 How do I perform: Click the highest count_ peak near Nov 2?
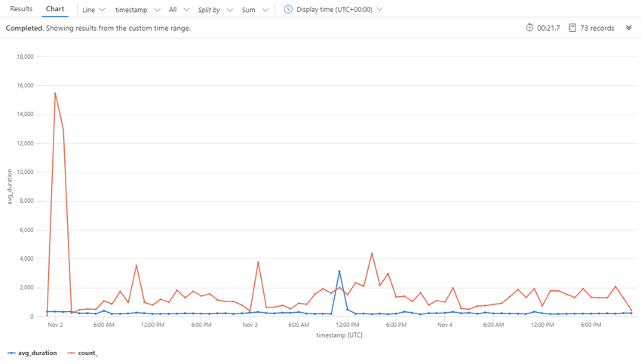(x=55, y=93)
